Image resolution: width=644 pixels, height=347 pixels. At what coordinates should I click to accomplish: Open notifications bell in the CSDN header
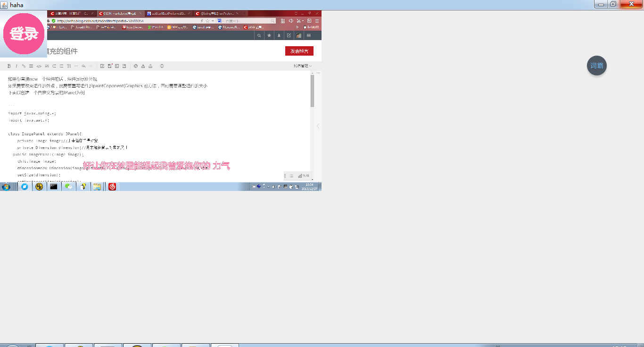point(279,35)
